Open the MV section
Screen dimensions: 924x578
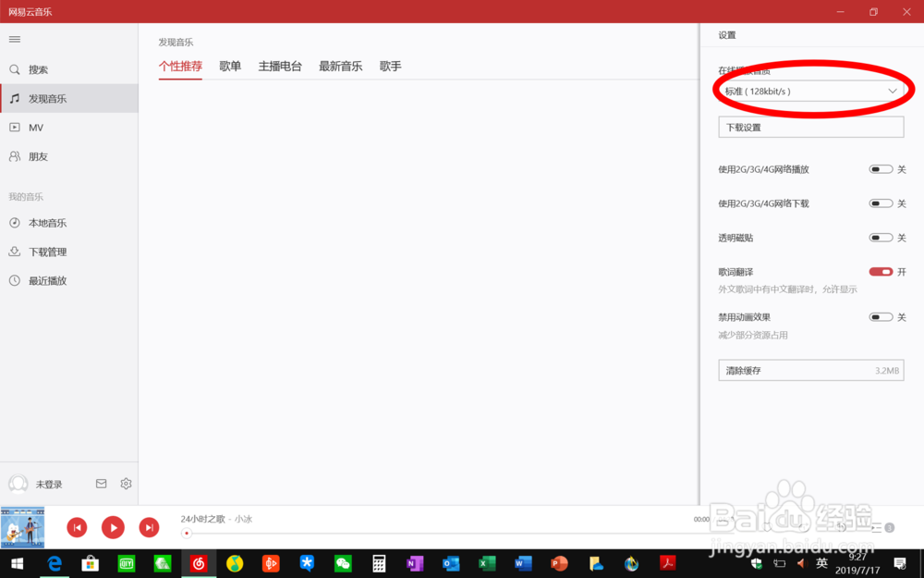[x=69, y=128]
